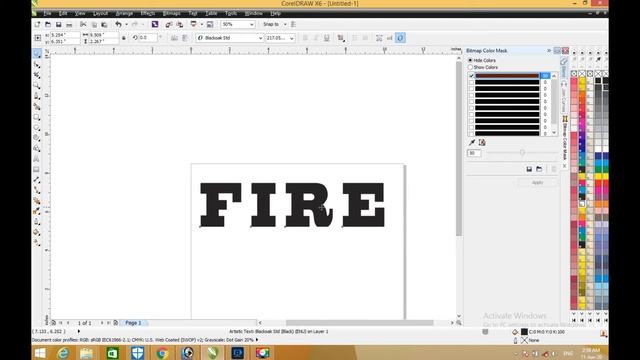Viewport: 640px width, 360px height.
Task: Click the Cut scissors icon
Action: pos(83,24)
